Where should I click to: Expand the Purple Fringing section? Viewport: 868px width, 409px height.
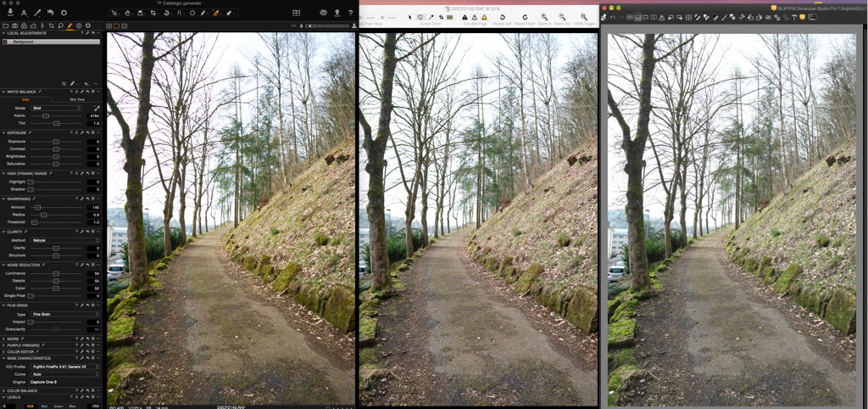click(x=21, y=345)
